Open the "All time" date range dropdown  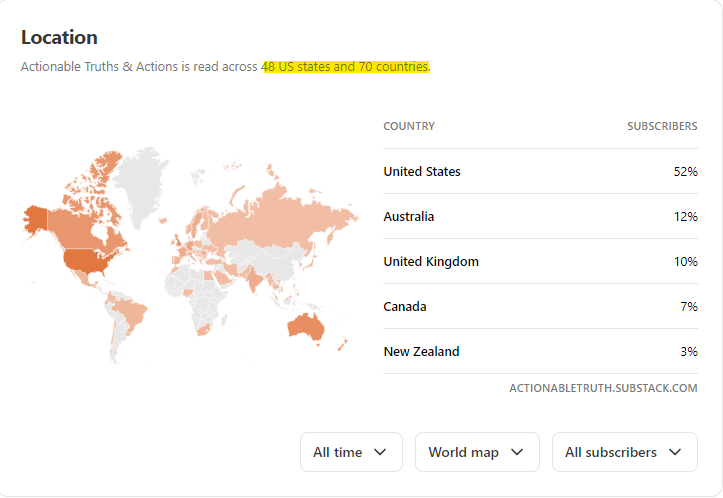click(x=350, y=452)
